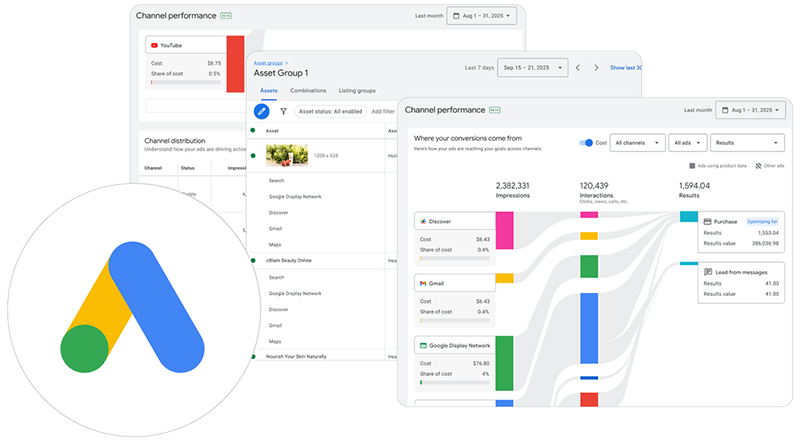Image resolution: width=800 pixels, height=440 pixels.
Task: Click the Channel column header in back window
Action: [153, 168]
